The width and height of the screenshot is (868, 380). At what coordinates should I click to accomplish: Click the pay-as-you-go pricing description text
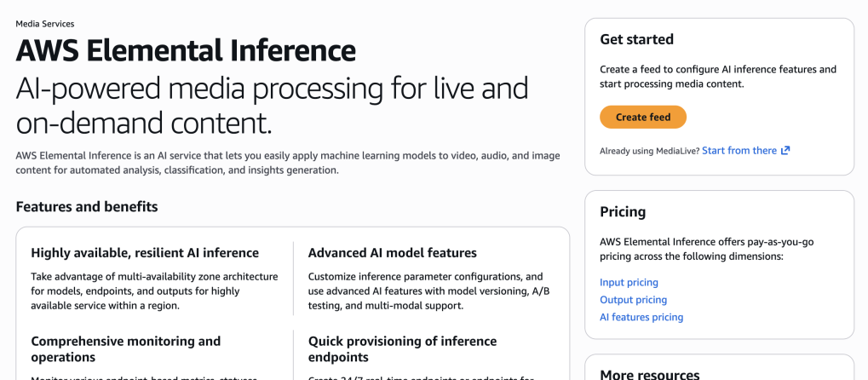click(x=706, y=249)
